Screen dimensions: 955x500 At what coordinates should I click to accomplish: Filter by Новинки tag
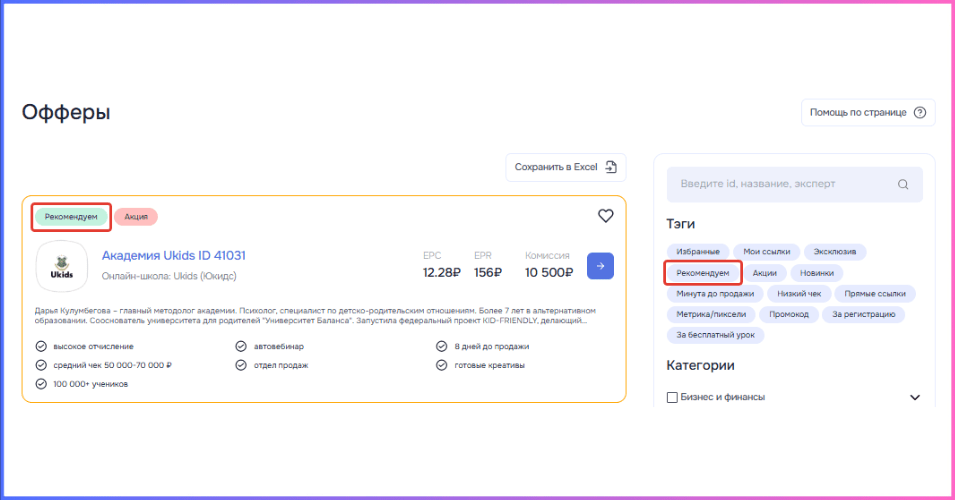tap(817, 273)
